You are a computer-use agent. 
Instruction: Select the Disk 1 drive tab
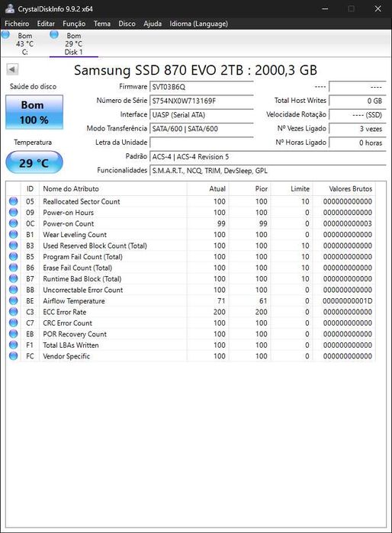point(74,43)
